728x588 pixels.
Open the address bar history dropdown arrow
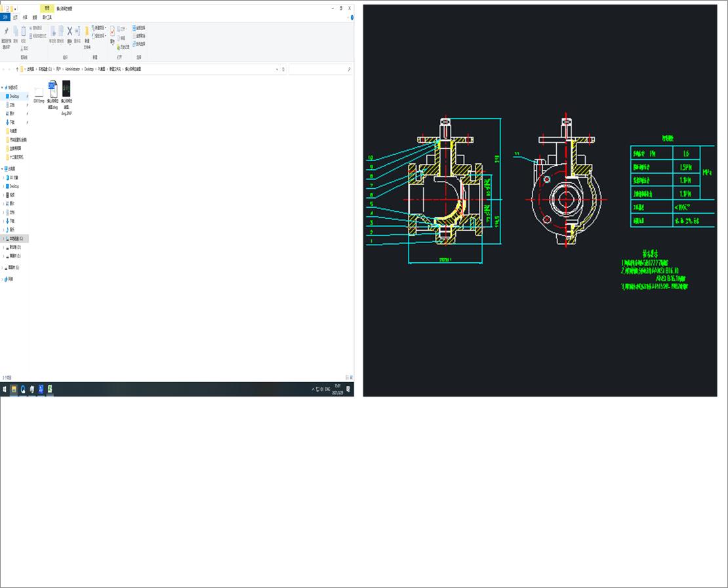pyautogui.click(x=277, y=69)
